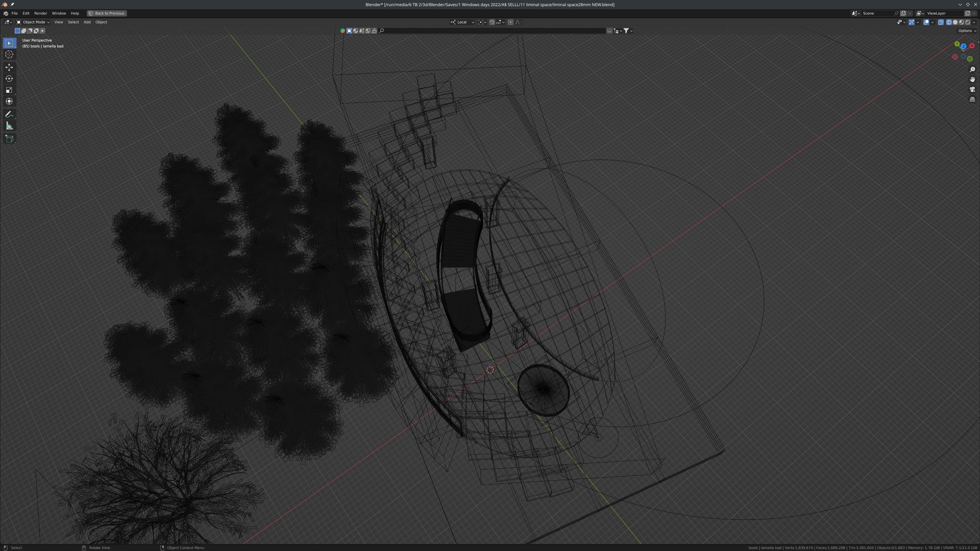Enable solid viewport shading
Screen dimensions: 980x551
[955, 22]
